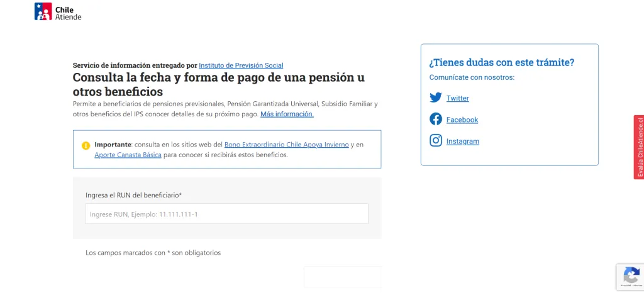Screen dimensions: 644x293
Task: Click the Chile Atiende wordmark text
Action: tap(68, 14)
